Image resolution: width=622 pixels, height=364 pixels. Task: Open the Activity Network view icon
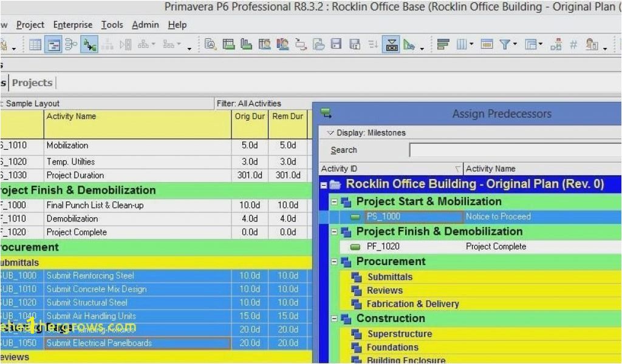[x=71, y=45]
